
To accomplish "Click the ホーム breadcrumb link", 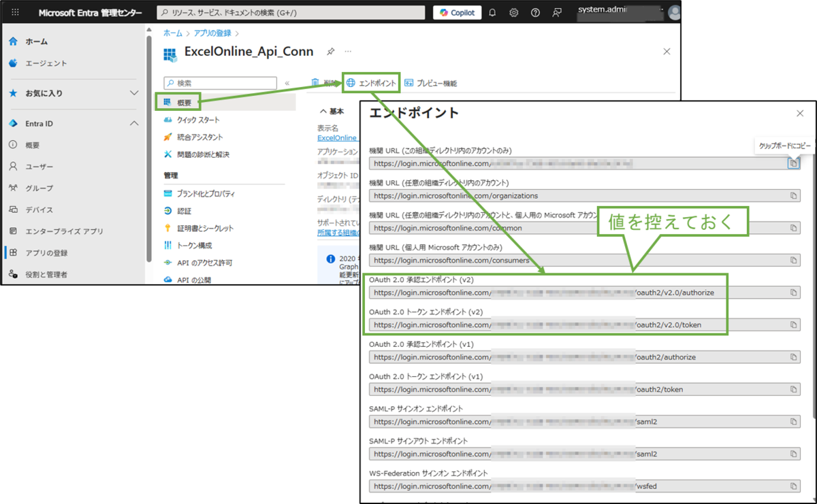I will coord(172,33).
